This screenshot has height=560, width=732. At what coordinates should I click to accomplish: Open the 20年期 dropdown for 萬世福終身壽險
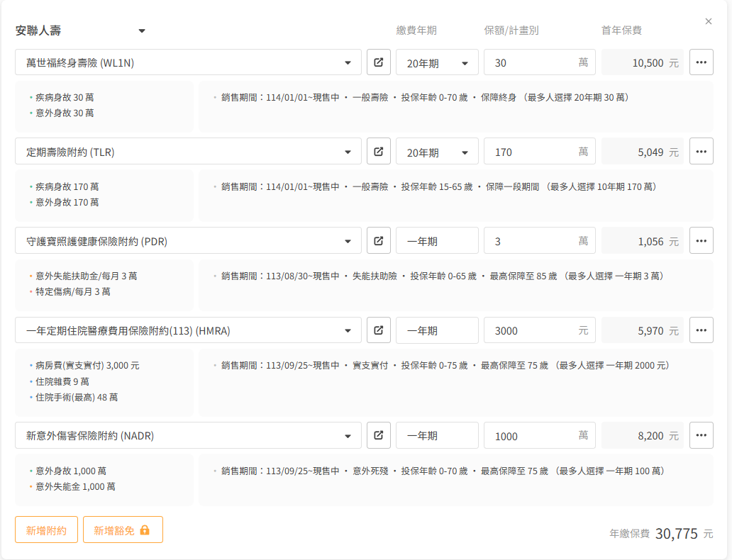(437, 63)
